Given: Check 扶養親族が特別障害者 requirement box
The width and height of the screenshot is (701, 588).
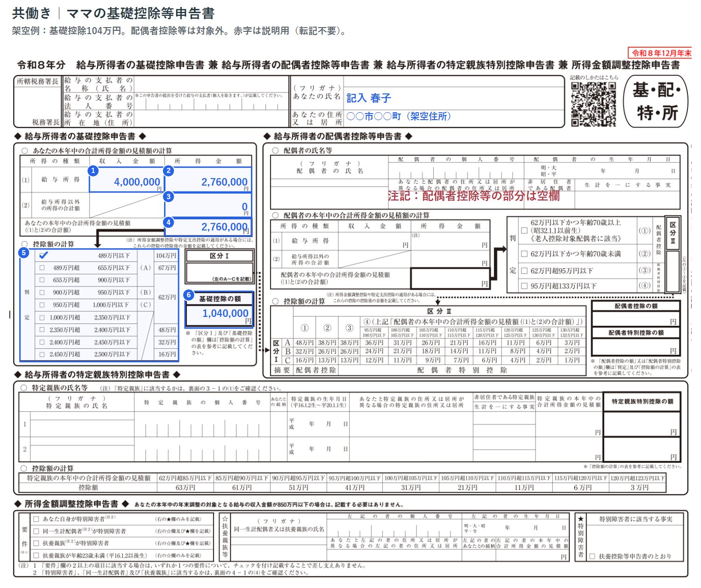Looking at the screenshot, I should tap(36, 543).
